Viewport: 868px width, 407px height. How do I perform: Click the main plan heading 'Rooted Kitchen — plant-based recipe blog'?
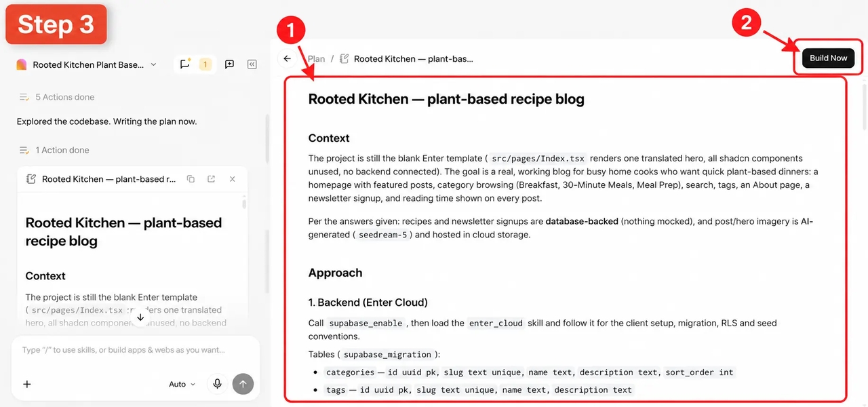(x=446, y=99)
